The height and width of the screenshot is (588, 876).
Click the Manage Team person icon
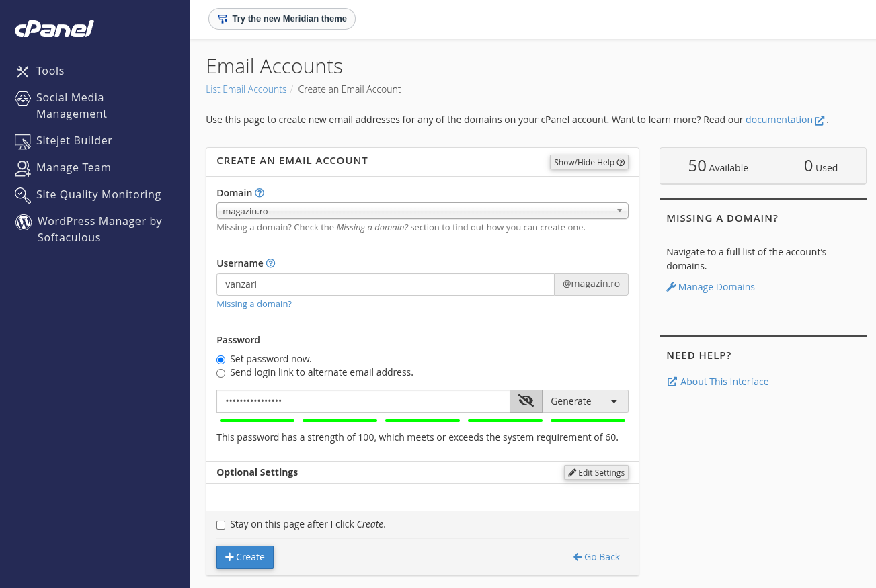(x=23, y=168)
